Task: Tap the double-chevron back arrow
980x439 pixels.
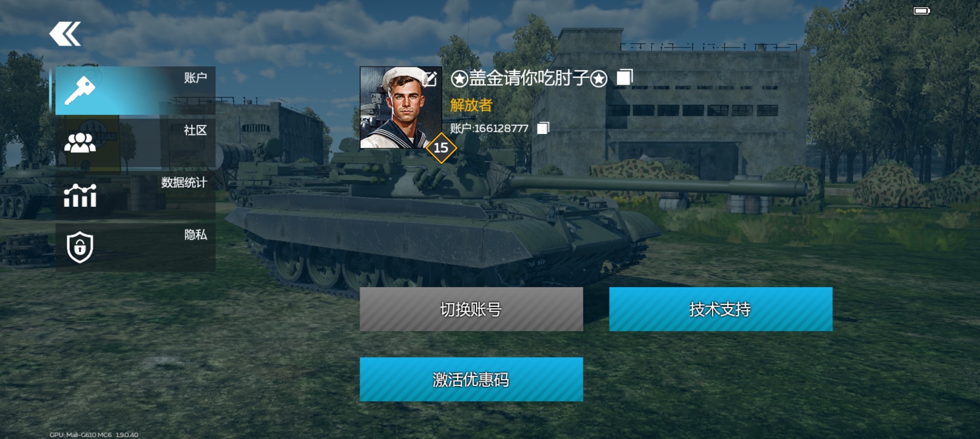Action: coord(65,34)
